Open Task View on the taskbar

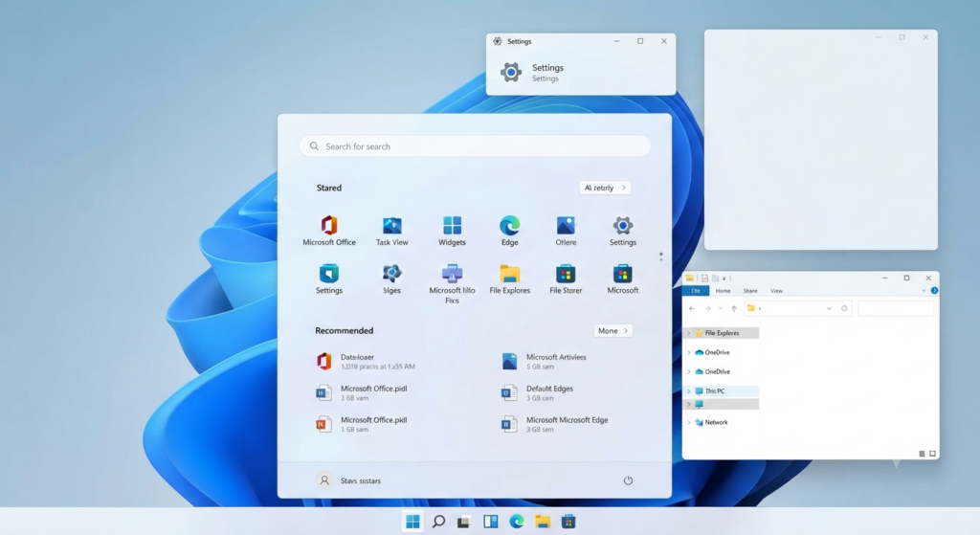[464, 522]
